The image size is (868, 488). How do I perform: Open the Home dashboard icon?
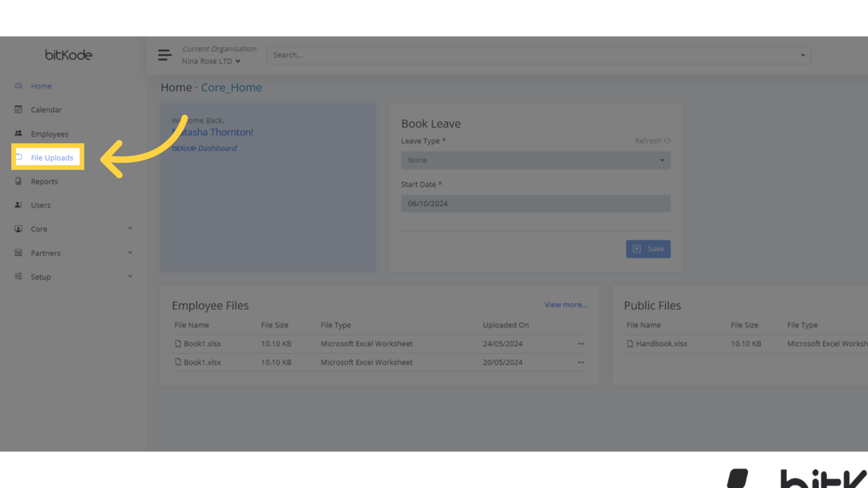18,85
